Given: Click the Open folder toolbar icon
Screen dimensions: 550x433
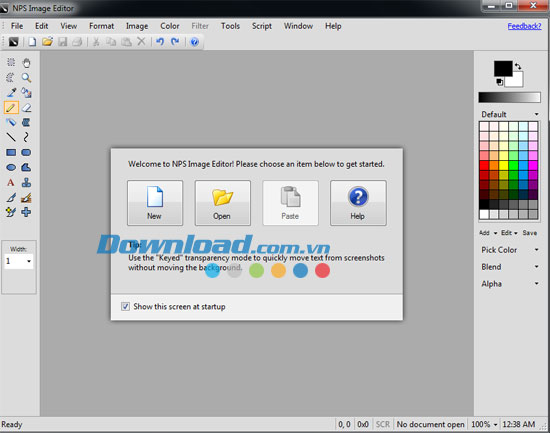Looking at the screenshot, I should point(47,42).
